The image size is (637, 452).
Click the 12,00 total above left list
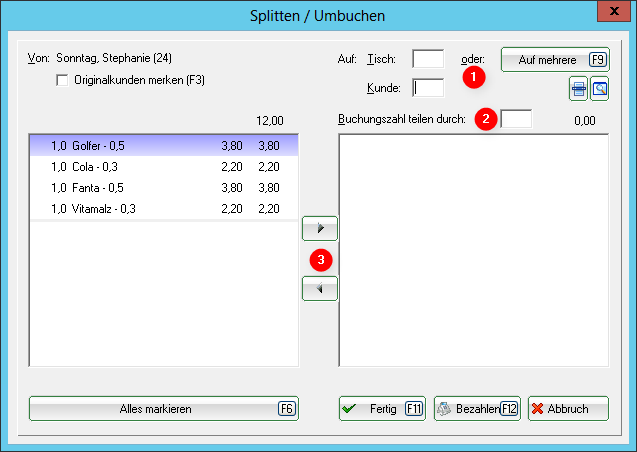click(x=270, y=121)
